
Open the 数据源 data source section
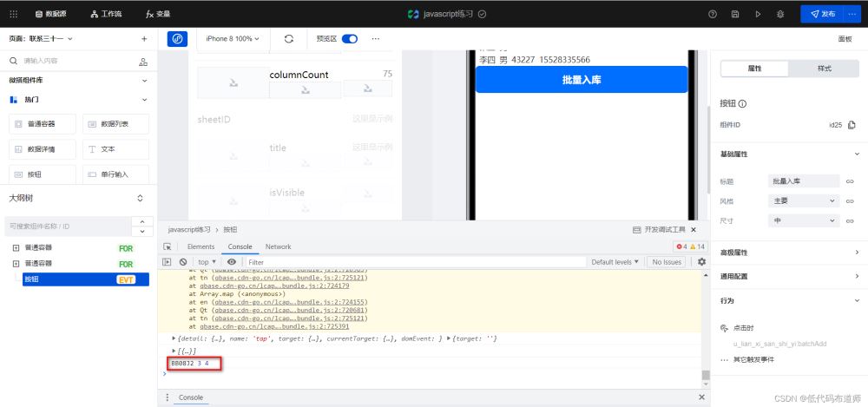coord(51,14)
